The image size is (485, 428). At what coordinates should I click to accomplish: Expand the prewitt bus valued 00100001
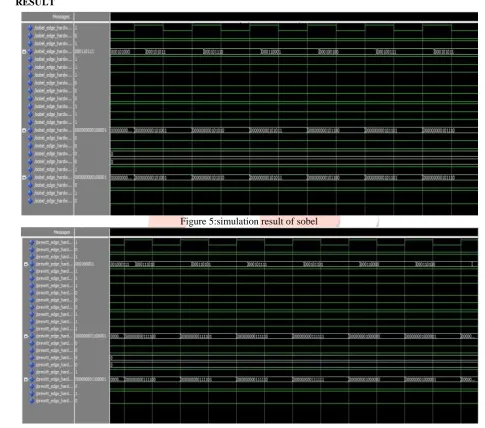tap(26, 264)
